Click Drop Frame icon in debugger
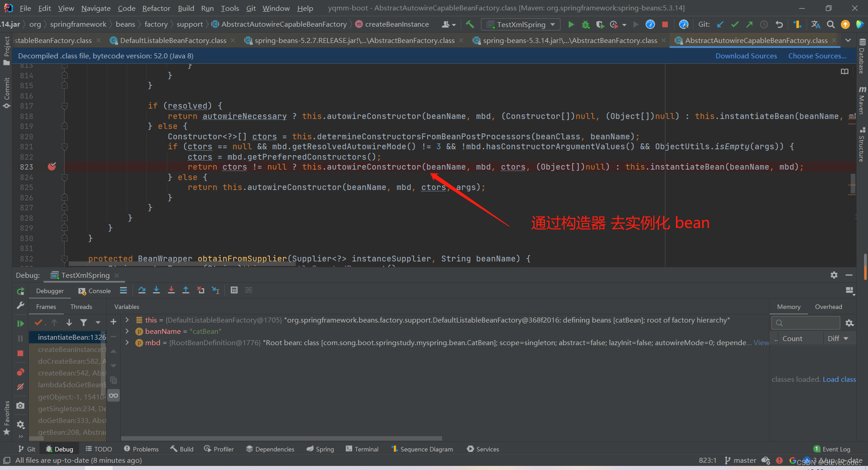The image size is (868, 470). (x=201, y=290)
